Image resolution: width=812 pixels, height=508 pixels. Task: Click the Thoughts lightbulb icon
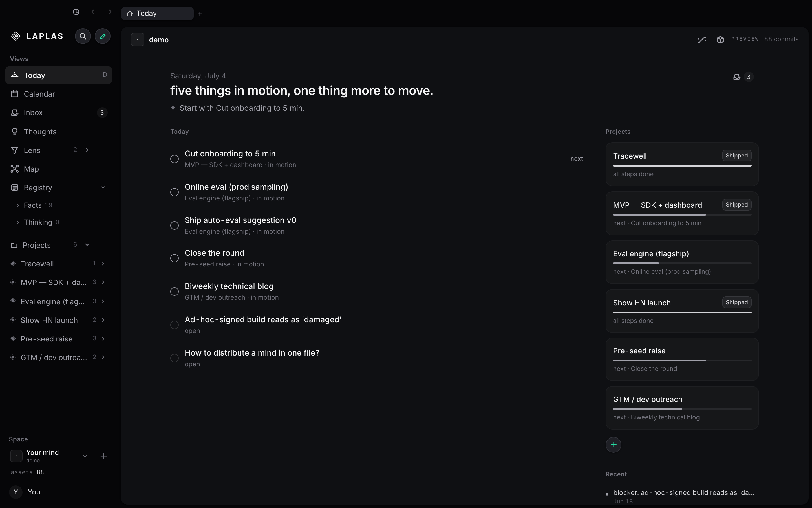click(14, 132)
